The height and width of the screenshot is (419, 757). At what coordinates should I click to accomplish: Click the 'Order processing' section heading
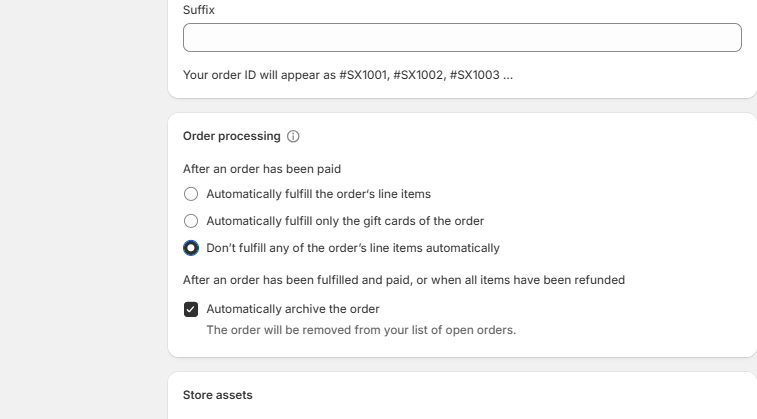tap(231, 136)
